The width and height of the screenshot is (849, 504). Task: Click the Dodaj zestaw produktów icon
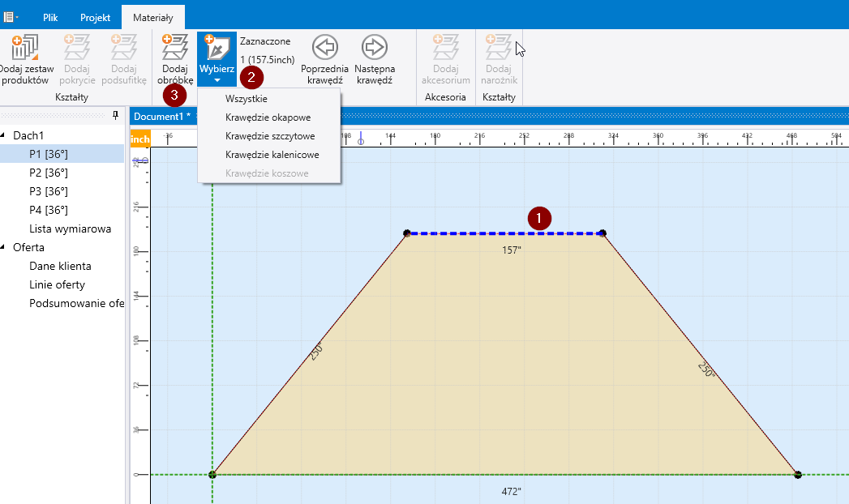(24, 47)
